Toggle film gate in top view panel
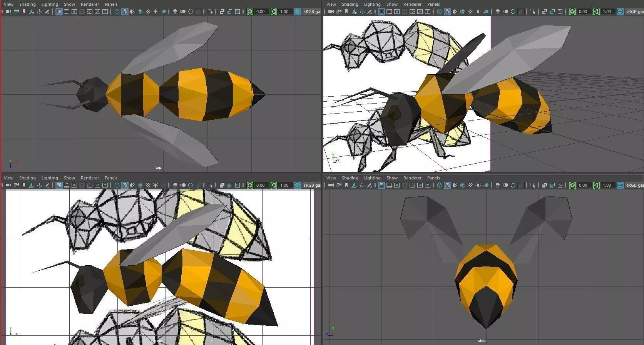This screenshot has width=644, height=345. coord(67,12)
